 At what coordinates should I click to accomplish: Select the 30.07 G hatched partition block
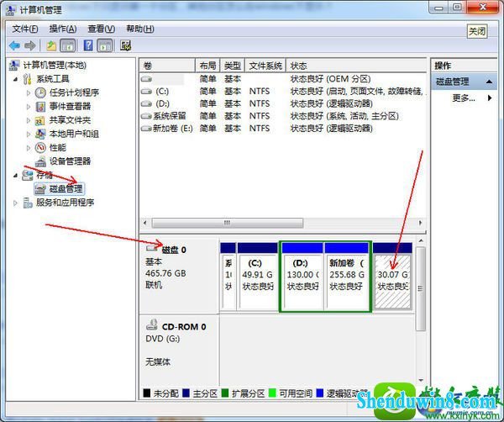coord(392,277)
